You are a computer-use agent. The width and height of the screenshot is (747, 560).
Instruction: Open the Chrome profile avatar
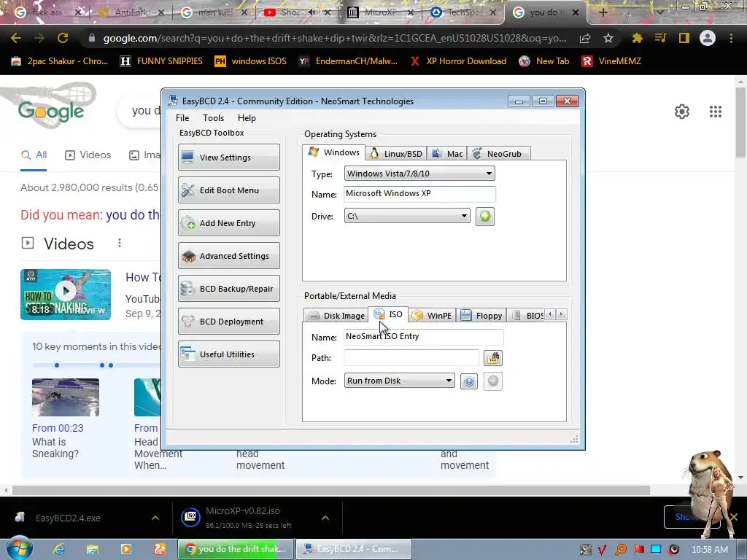708,38
